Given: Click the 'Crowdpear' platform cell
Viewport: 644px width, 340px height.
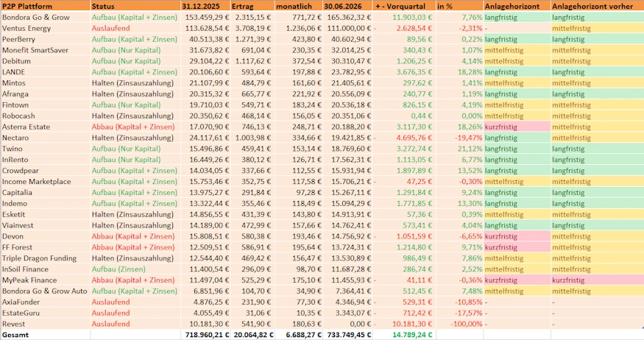Looking at the screenshot, I should 45,171.
